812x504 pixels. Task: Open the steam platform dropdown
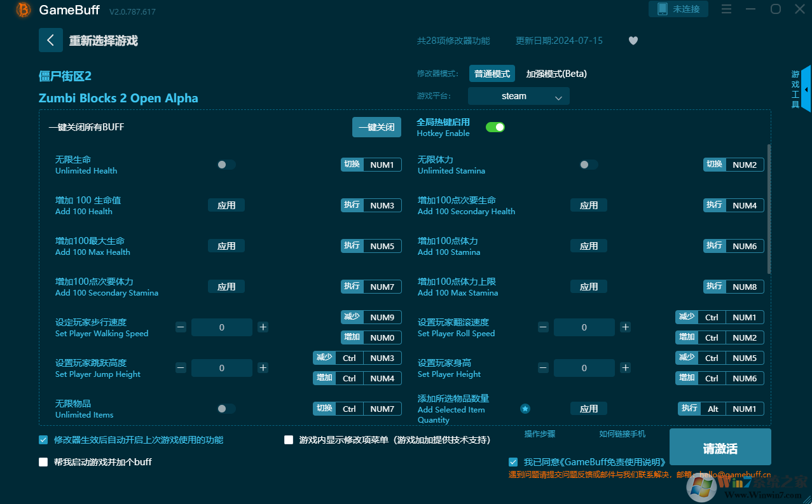pos(518,97)
